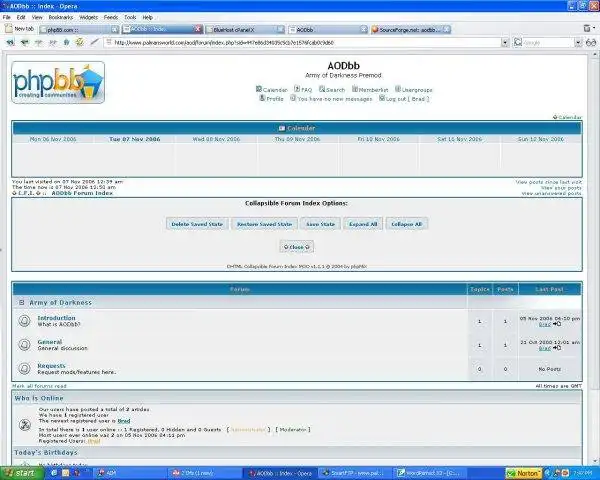Click the small Calendar toggle above calendar panel
Screen dimensions: 600x480
567,117
